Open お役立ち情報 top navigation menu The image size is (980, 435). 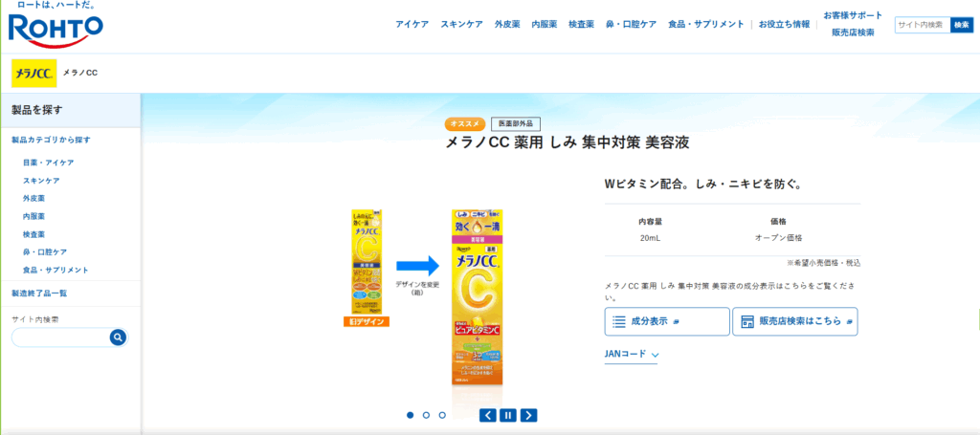(785, 24)
